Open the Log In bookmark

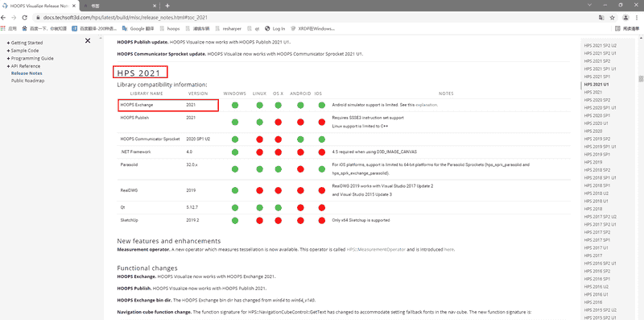(x=275, y=29)
